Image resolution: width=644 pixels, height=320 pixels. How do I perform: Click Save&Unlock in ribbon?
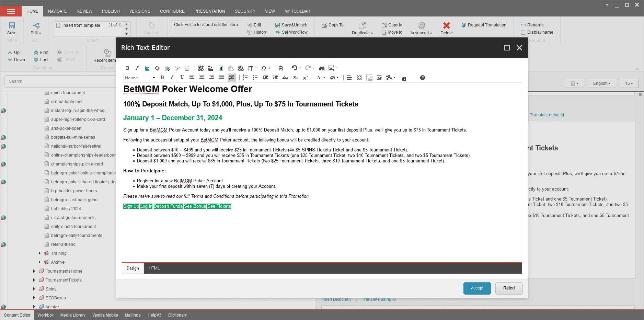(291, 25)
